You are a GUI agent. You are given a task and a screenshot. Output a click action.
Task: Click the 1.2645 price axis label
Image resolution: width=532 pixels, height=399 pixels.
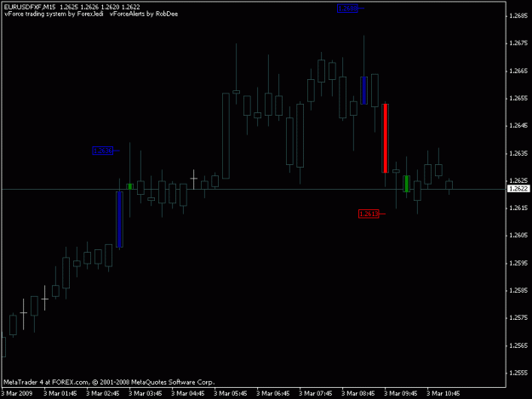tap(518, 126)
